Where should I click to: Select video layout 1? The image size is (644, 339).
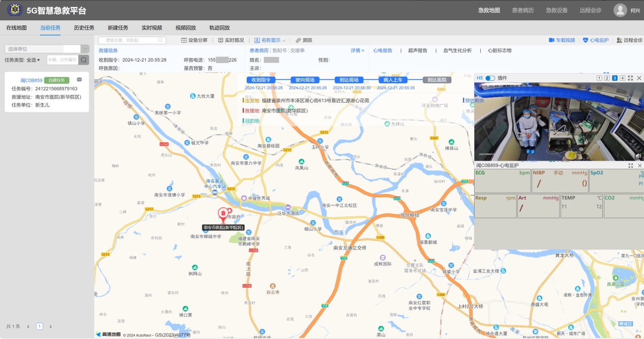[x=599, y=78]
